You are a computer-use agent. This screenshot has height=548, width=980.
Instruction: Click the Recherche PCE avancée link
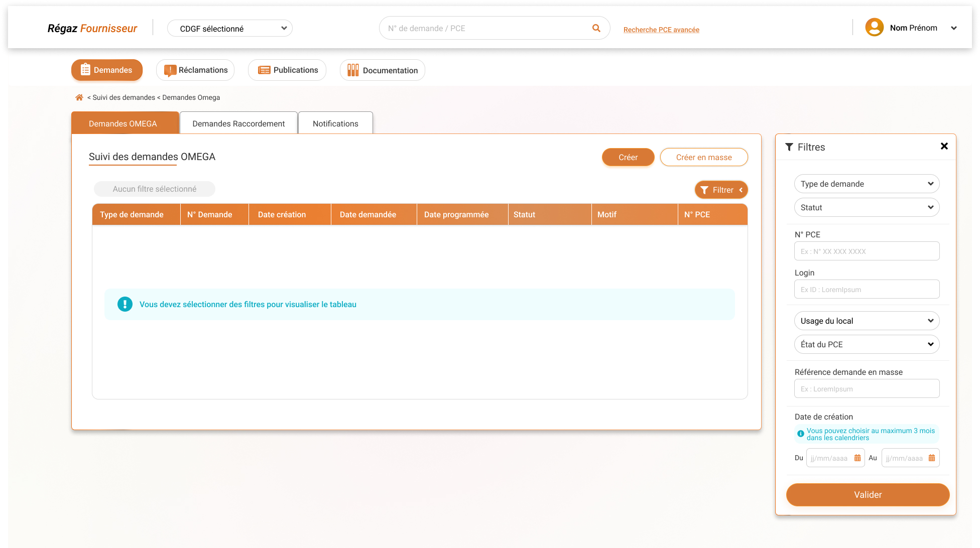click(661, 30)
